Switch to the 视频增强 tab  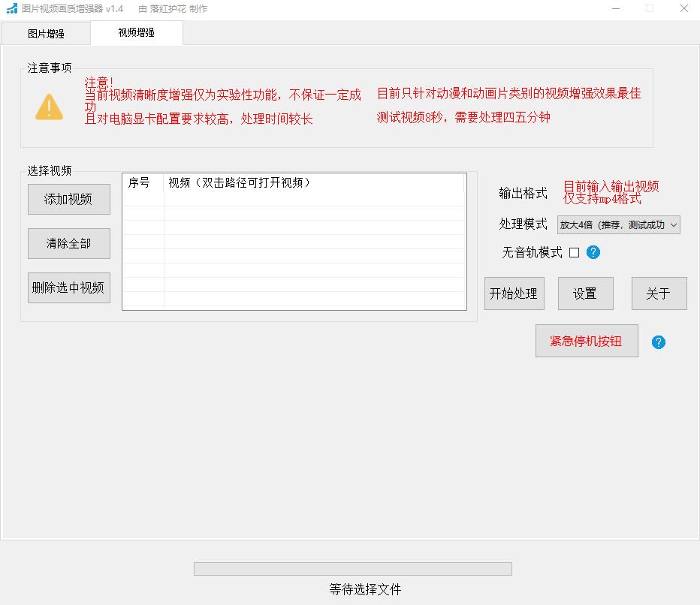pyautogui.click(x=137, y=34)
